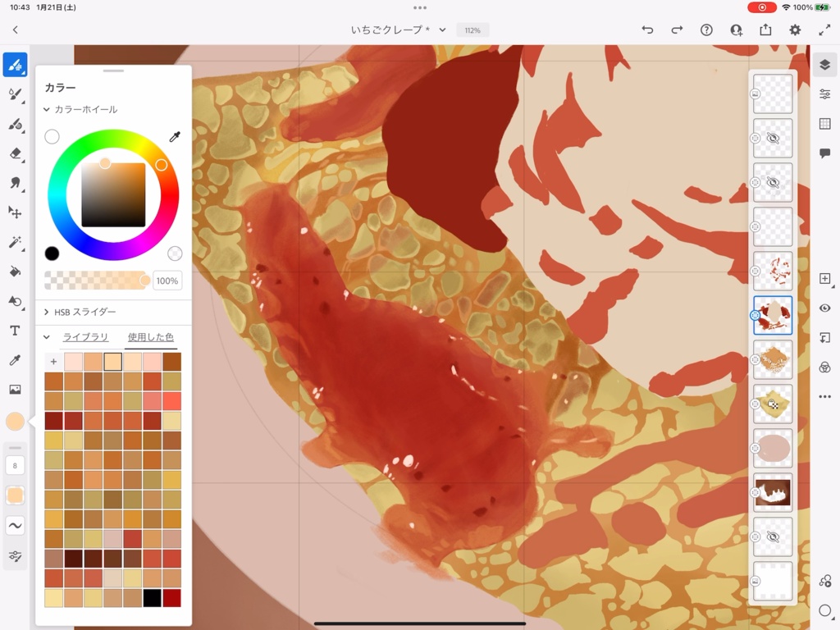Open more layer actions menu
This screenshot has width=840, height=630.
[825, 397]
